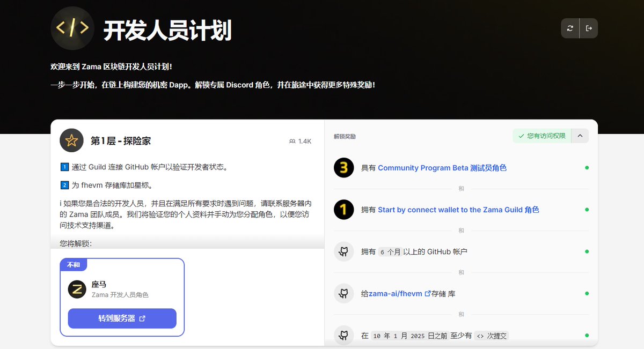Click the code brackets logo beside 开发人员计划
The image size is (644, 349).
(72, 28)
